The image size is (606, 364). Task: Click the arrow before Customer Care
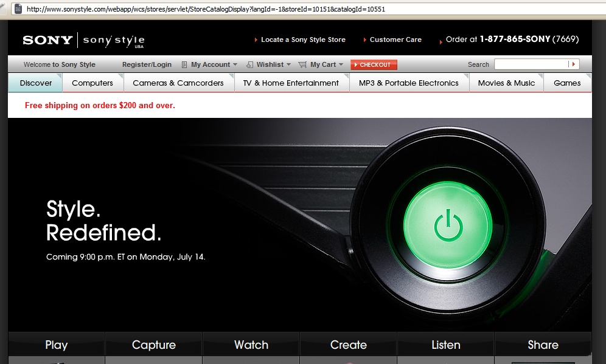pyautogui.click(x=364, y=39)
